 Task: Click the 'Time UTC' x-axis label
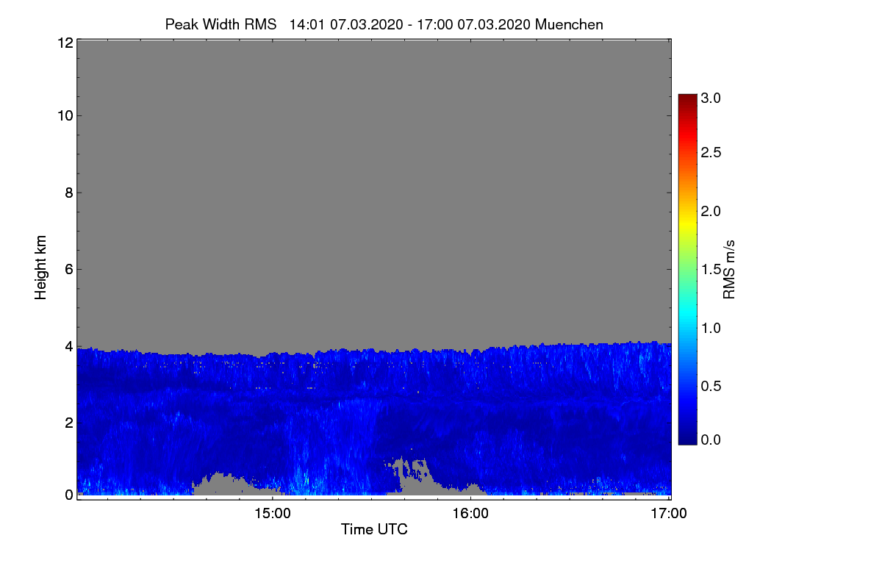pyautogui.click(x=374, y=529)
